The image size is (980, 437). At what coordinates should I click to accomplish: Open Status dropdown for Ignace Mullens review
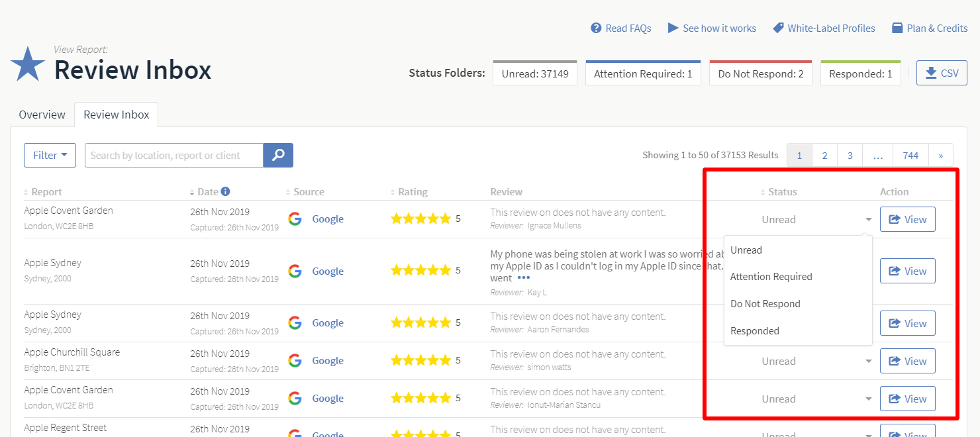816,219
